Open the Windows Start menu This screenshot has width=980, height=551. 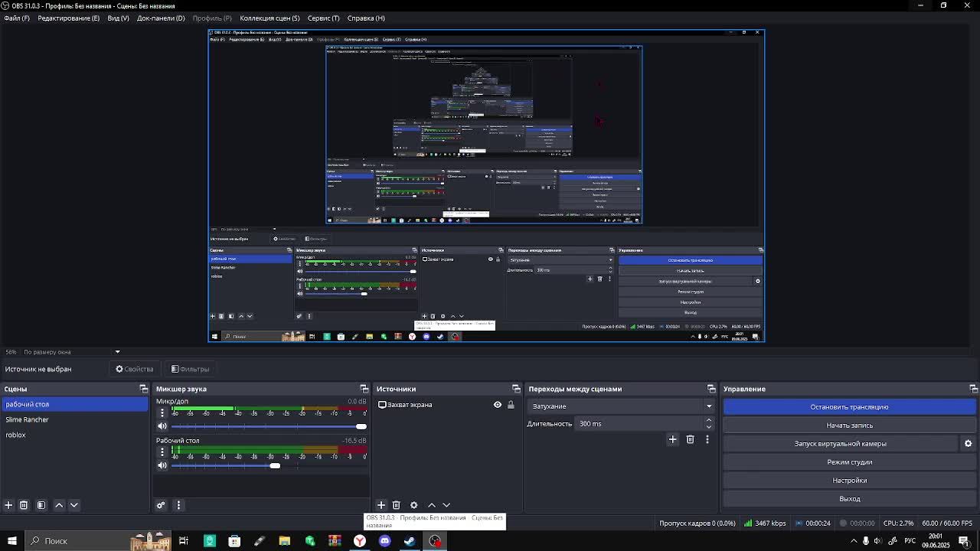(11, 541)
